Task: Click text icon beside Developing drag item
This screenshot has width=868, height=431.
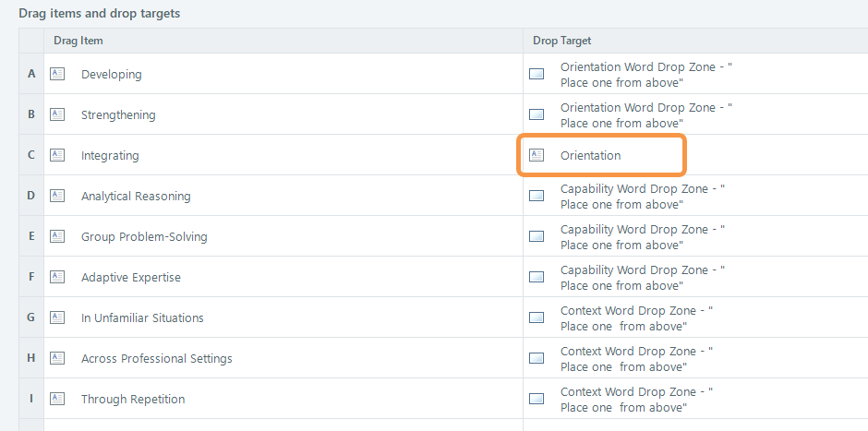Action: coord(57,74)
